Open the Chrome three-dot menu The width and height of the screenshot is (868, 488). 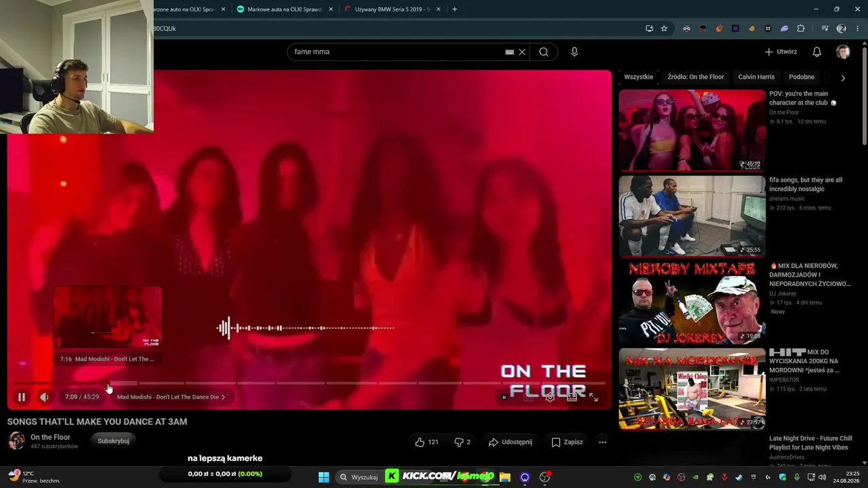(856, 28)
